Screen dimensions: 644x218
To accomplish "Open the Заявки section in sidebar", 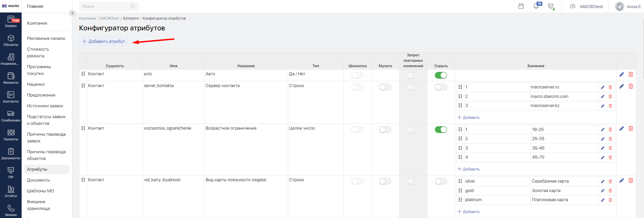I will (x=11, y=22).
